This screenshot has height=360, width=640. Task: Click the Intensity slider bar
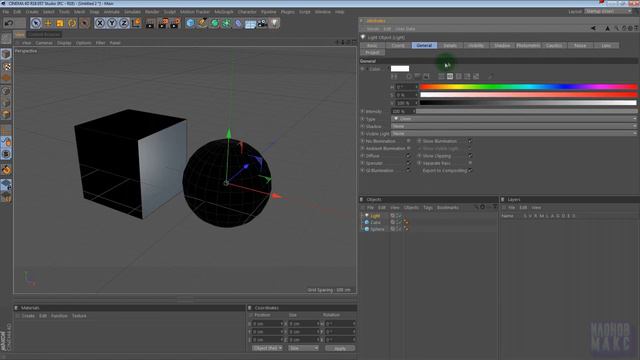(x=526, y=111)
